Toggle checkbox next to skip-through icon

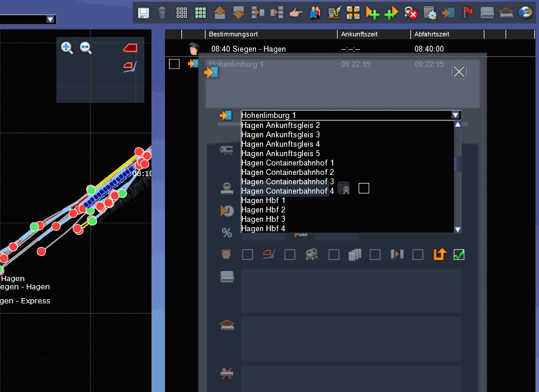417,255
